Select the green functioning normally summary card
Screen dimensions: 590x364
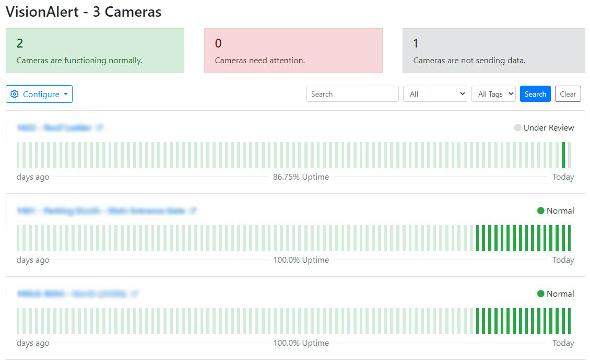pyautogui.click(x=95, y=51)
